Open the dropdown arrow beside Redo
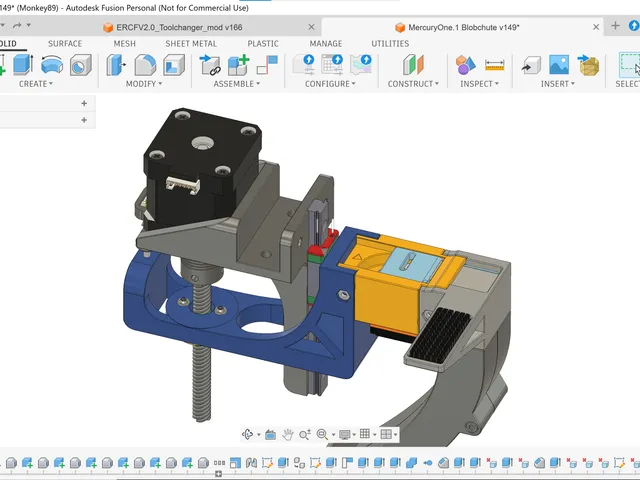640x480 pixels. tap(29, 25)
